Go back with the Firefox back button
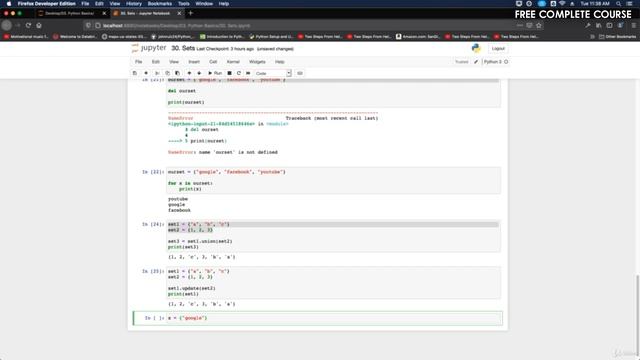The height and width of the screenshot is (360, 640). (x=7, y=25)
